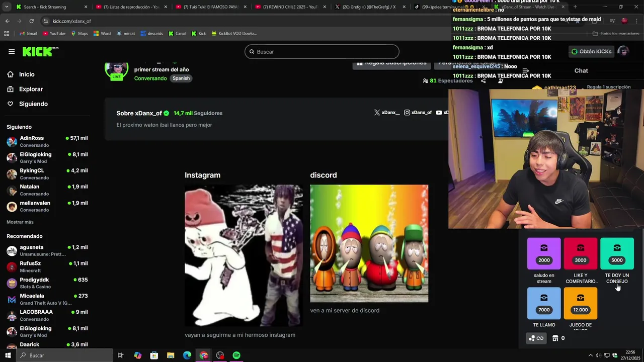
Task: Open xDanx_of Instagram profile link
Action: (418, 113)
